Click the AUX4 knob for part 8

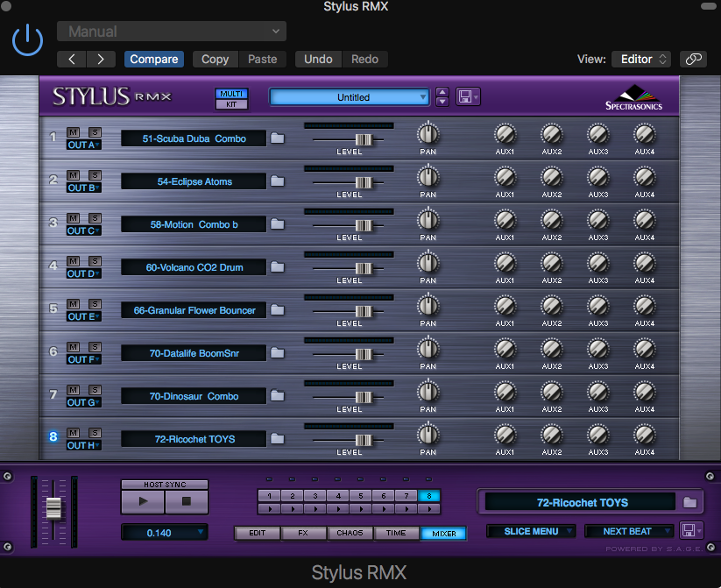[x=645, y=435]
